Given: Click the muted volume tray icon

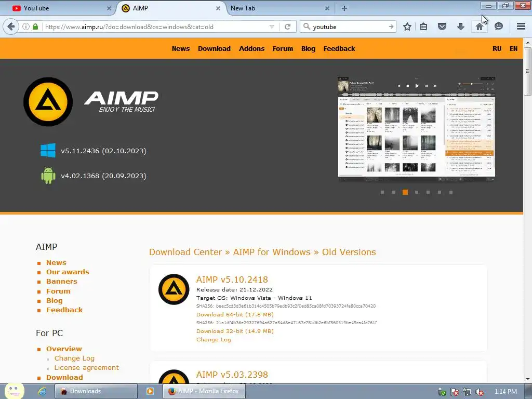Looking at the screenshot, I should click(480, 392).
